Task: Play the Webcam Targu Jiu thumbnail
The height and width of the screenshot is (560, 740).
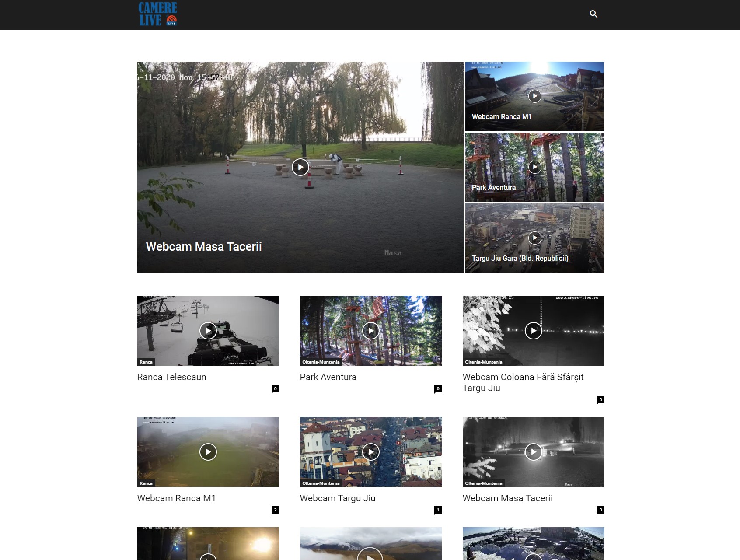Action: click(371, 452)
